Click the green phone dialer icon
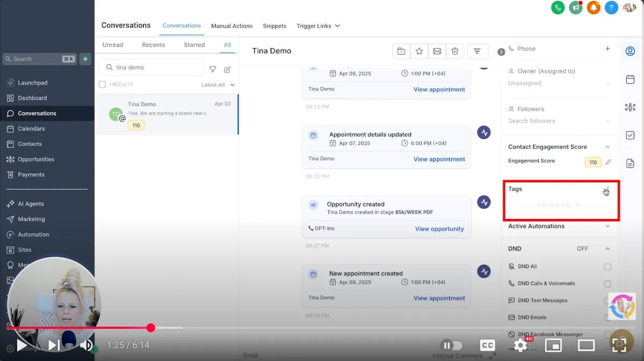Viewport: 644px width, 361px height. [x=558, y=8]
